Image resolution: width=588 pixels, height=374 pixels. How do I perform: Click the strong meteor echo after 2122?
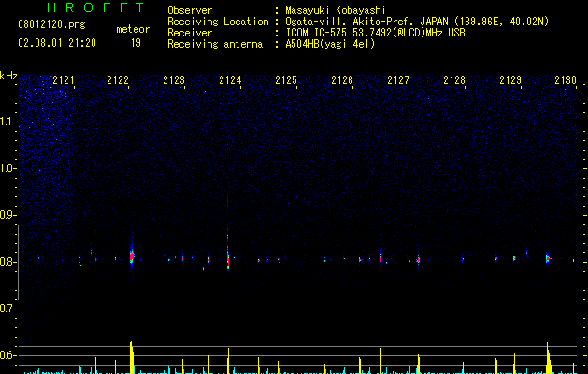click(132, 256)
